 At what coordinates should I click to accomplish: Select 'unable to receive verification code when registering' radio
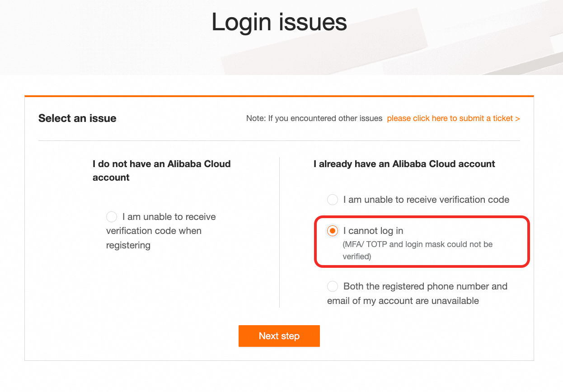click(x=112, y=217)
